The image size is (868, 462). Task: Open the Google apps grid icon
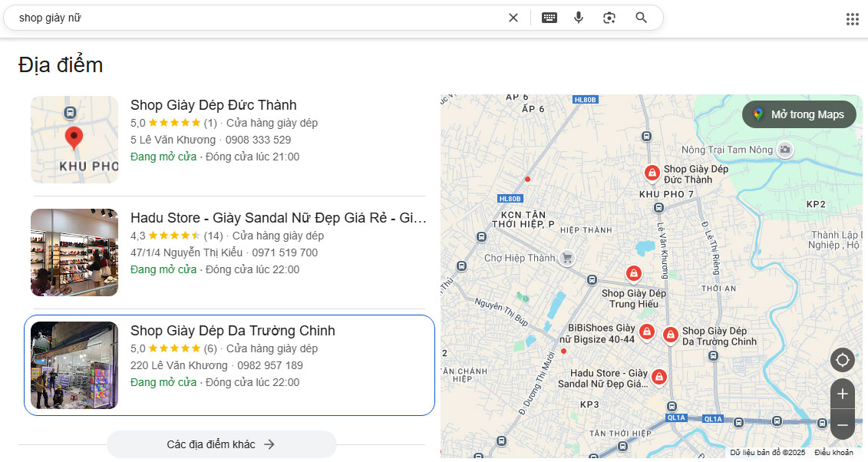(853, 19)
